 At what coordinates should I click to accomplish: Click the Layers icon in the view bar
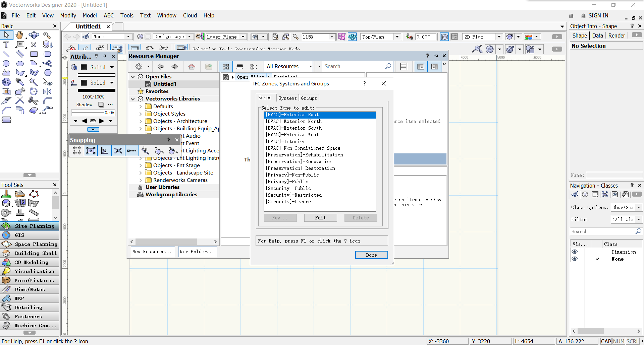coord(141,37)
